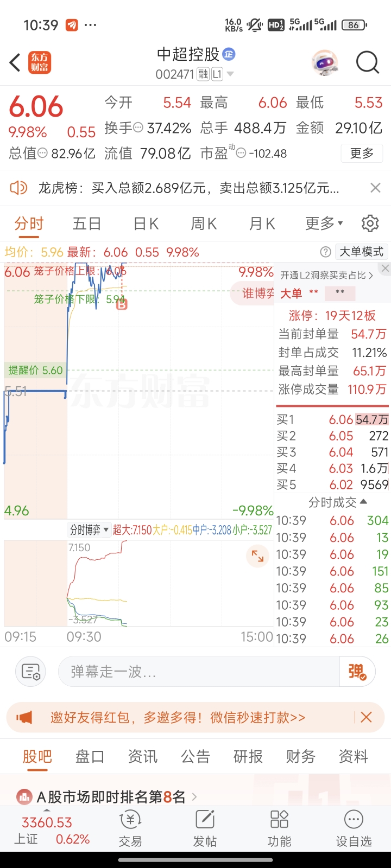Open the robot assistant avatar
391x868 pixels.
(325, 63)
